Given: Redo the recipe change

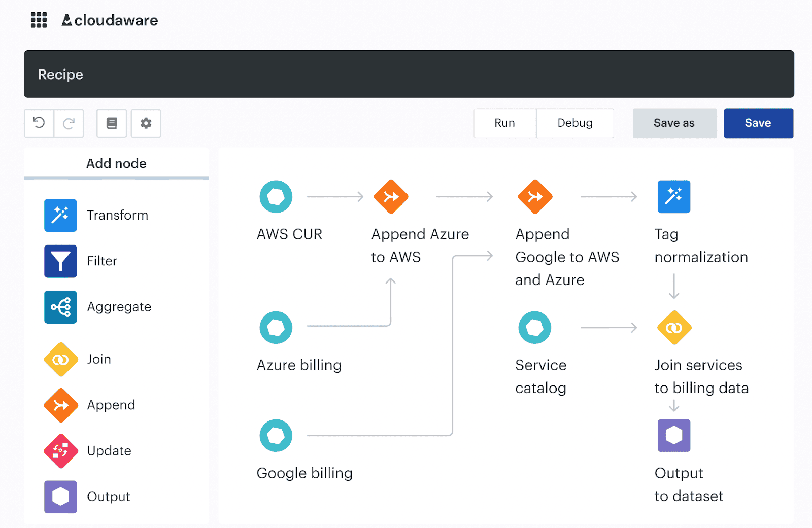Looking at the screenshot, I should point(69,123).
